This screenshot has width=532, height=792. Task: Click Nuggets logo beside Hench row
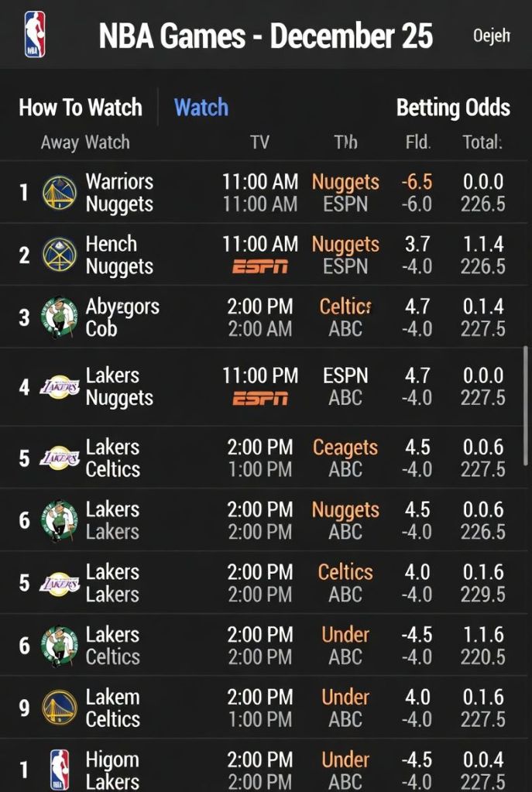pos(60,255)
